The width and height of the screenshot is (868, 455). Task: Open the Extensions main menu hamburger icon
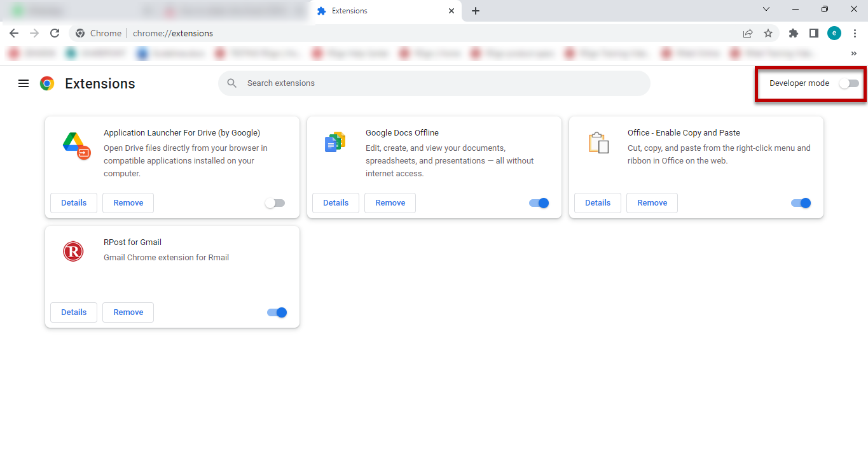(x=24, y=83)
